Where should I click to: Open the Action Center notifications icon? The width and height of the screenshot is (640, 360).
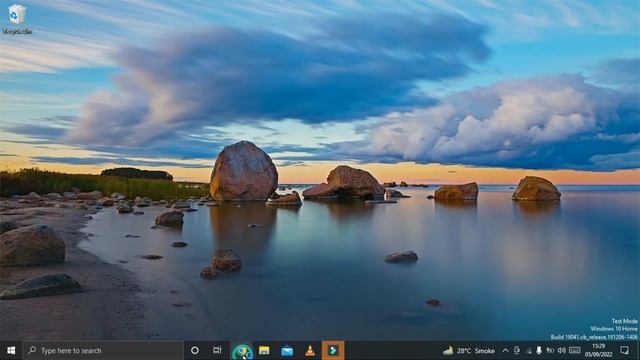(624, 350)
